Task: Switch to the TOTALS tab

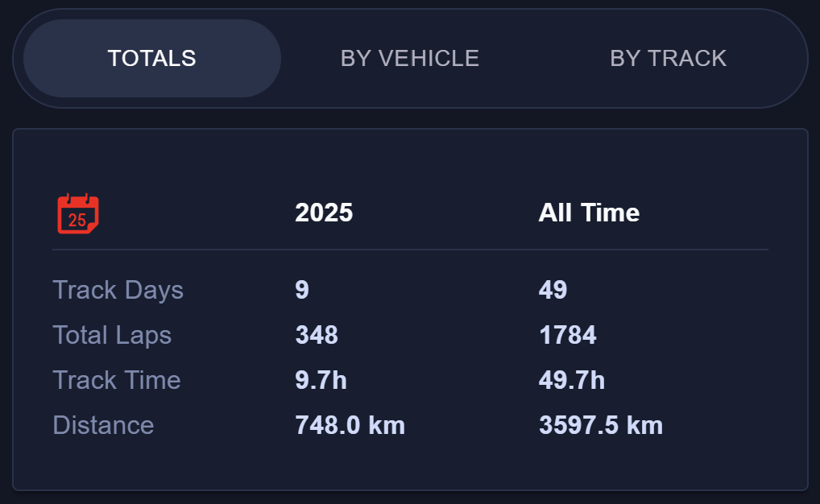Action: point(151,58)
